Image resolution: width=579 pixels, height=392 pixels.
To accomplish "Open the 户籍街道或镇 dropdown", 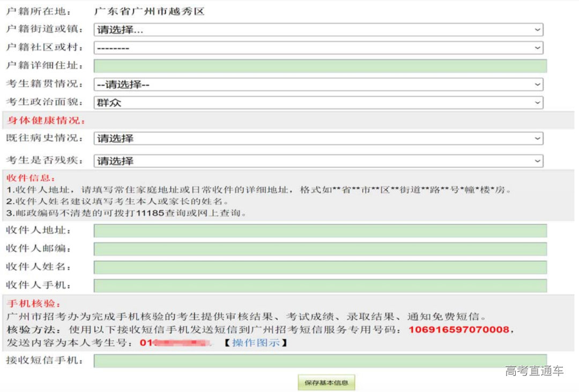I will pos(318,30).
